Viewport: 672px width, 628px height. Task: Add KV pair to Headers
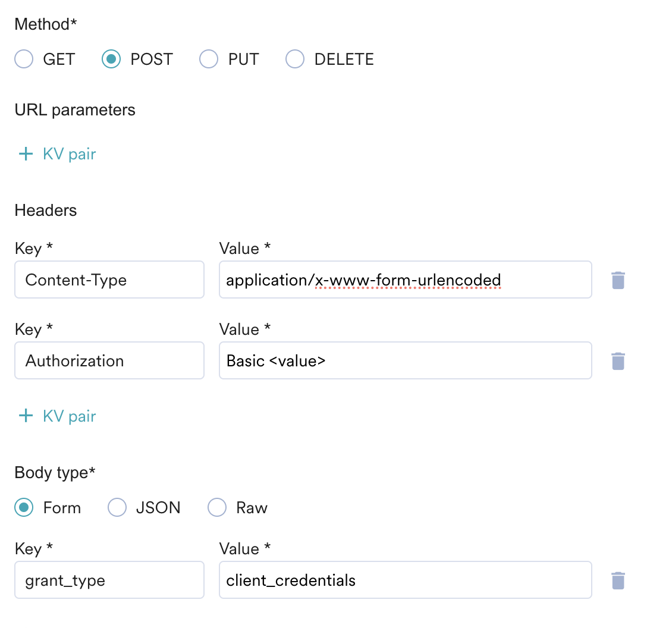[58, 416]
